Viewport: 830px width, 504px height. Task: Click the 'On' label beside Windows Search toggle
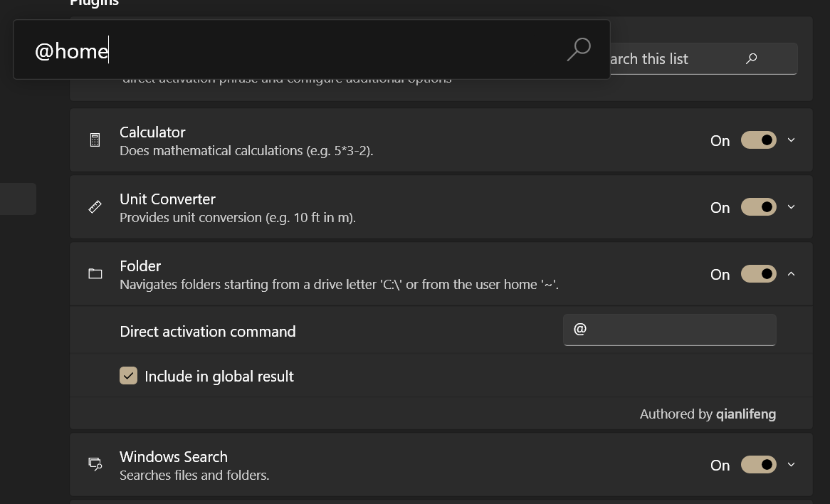[720, 465]
